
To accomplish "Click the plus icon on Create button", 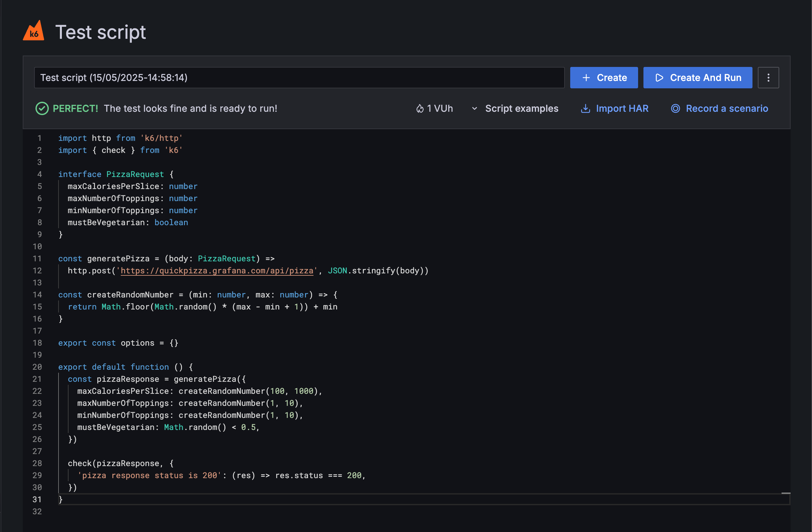I will click(x=586, y=78).
